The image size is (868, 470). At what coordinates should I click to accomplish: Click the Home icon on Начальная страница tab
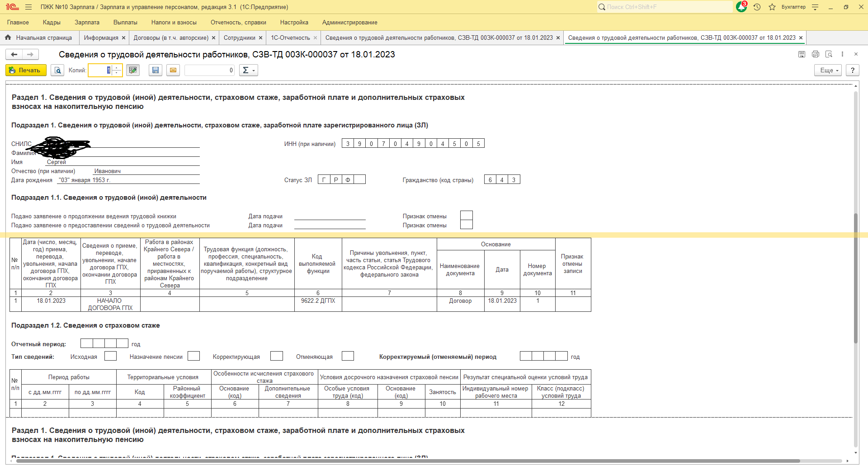tap(8, 38)
